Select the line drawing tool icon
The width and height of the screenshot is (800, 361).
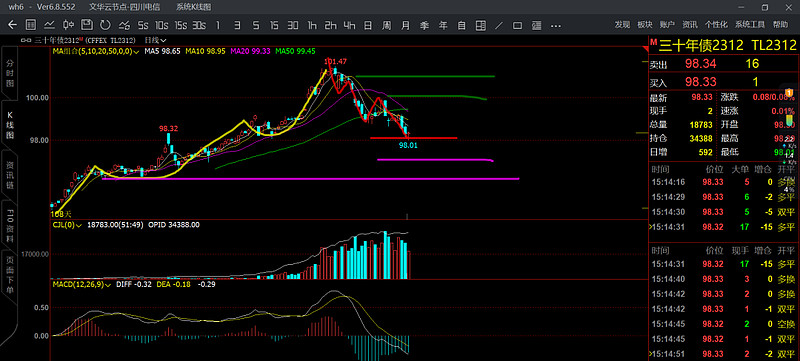(x=499, y=25)
